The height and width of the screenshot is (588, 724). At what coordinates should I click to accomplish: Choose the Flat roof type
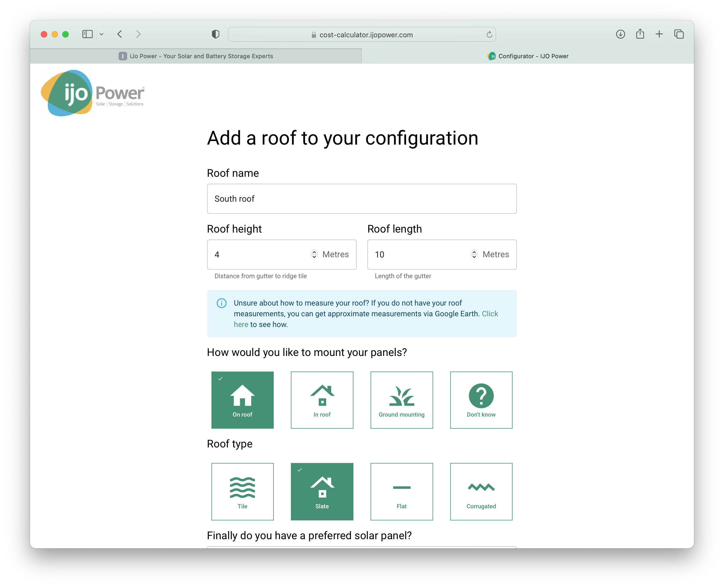(x=401, y=491)
